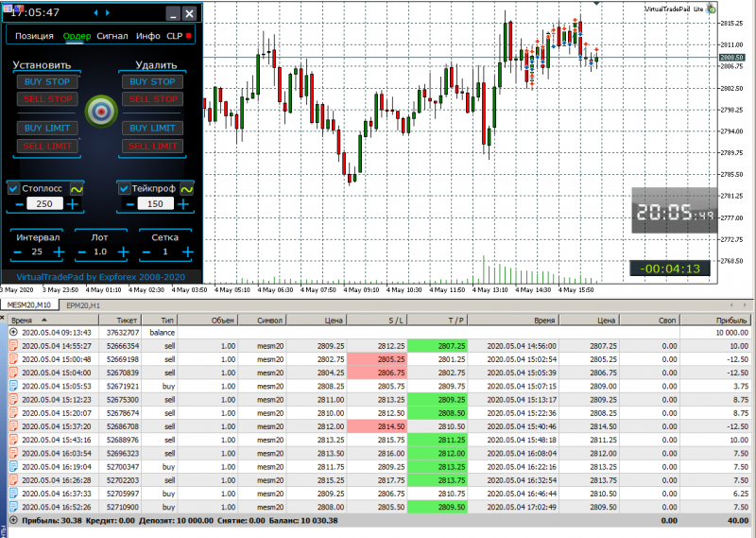Screen dimensions: 756x538
Task: Sort history by the Прибыль column header
Action: (x=716, y=320)
